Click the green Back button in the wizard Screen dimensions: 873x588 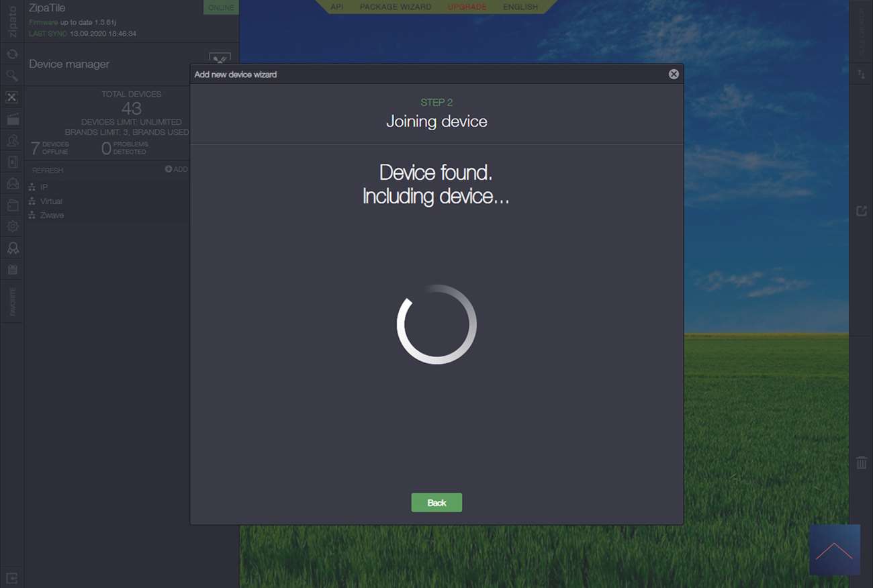click(436, 503)
